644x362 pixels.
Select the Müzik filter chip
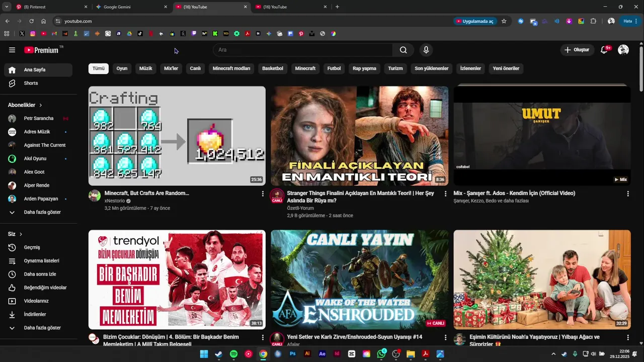tap(146, 68)
